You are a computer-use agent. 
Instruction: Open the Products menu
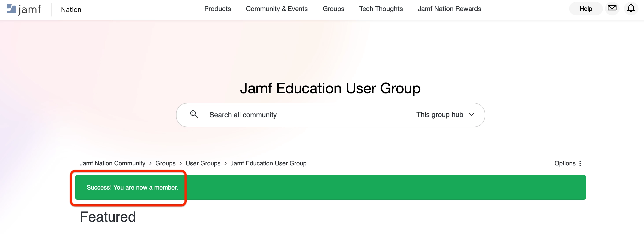tap(217, 9)
